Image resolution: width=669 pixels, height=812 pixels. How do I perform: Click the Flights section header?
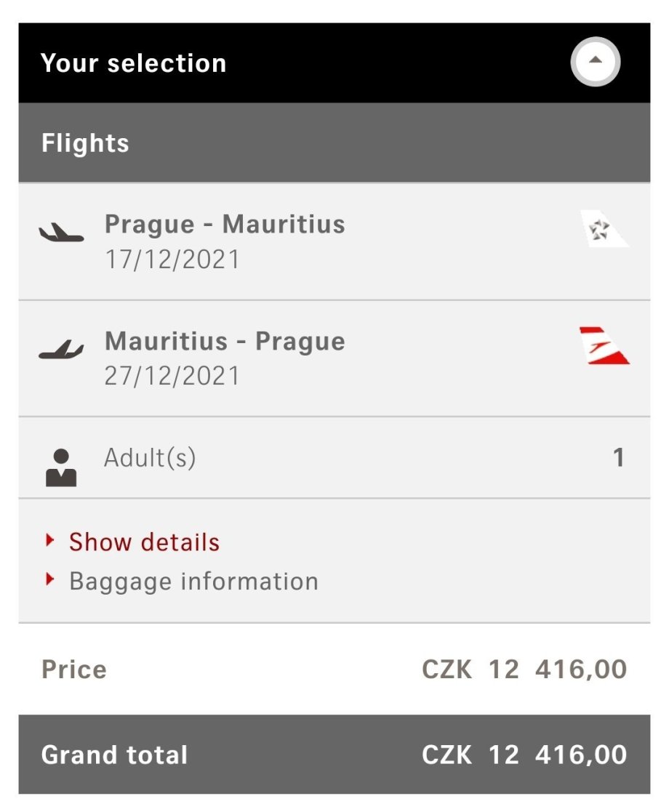pos(85,143)
